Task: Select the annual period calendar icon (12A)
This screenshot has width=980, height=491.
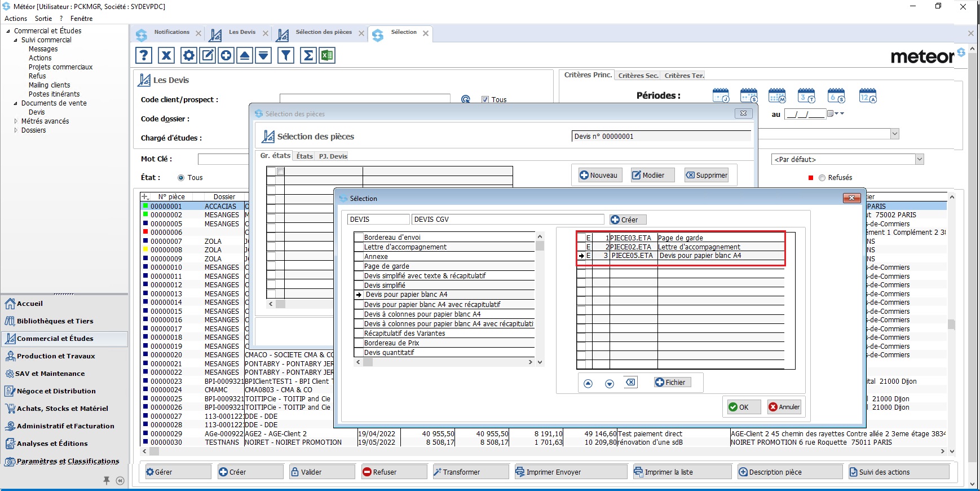Action: pyautogui.click(x=868, y=95)
